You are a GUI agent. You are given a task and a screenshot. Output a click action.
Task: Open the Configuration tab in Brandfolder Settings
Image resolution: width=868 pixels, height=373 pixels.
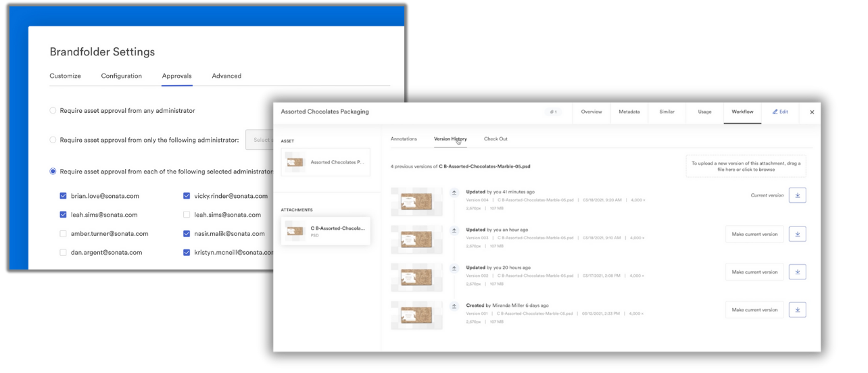click(122, 76)
